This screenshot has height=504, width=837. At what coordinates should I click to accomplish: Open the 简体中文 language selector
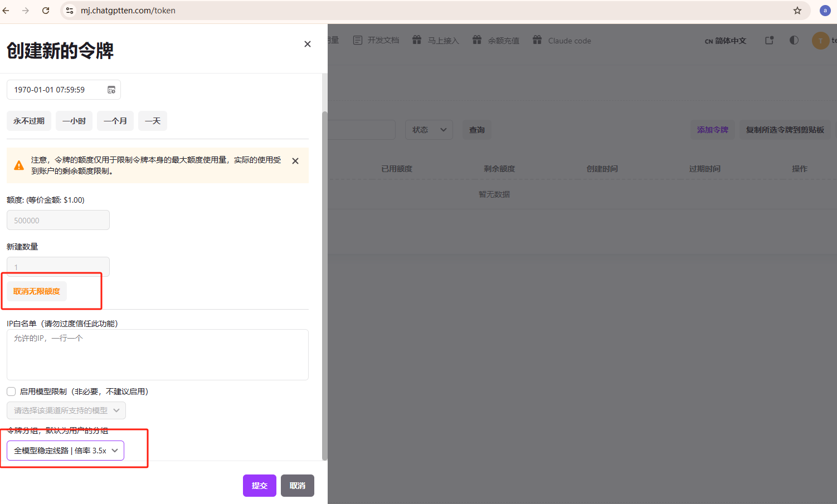[x=725, y=41]
